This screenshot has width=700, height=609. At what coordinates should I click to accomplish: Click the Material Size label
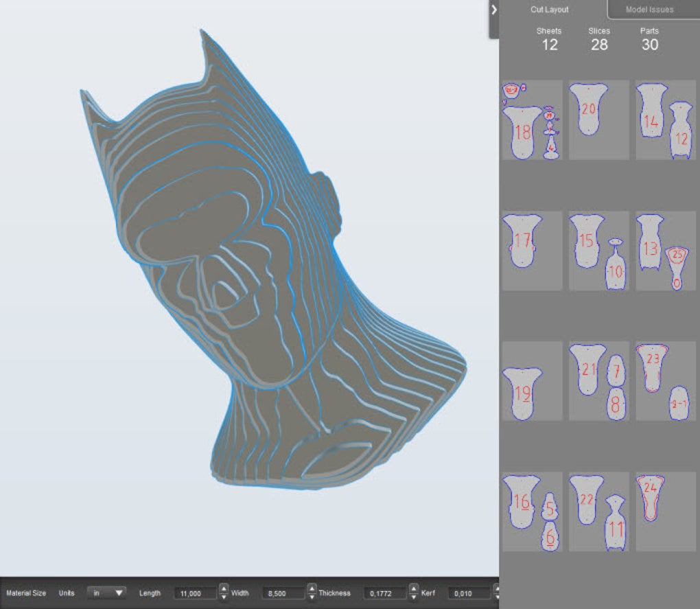(x=26, y=593)
